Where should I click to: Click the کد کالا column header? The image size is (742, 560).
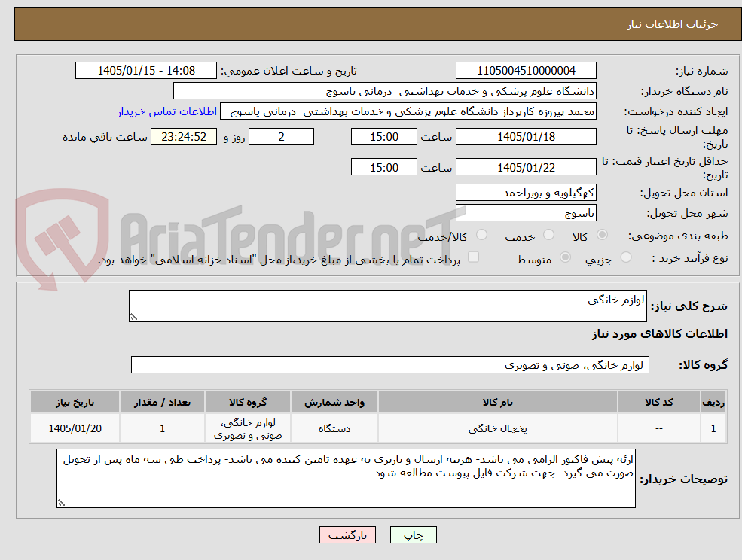[658, 402]
